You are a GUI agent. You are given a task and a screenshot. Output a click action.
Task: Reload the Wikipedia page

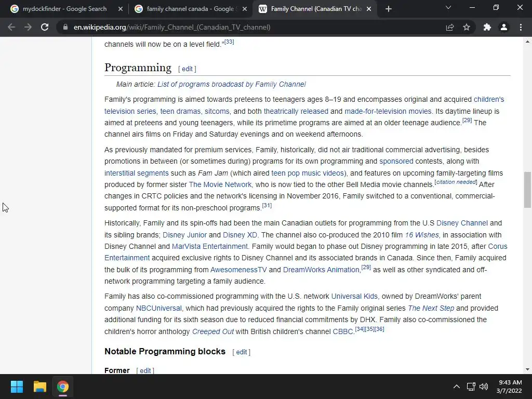(45, 27)
